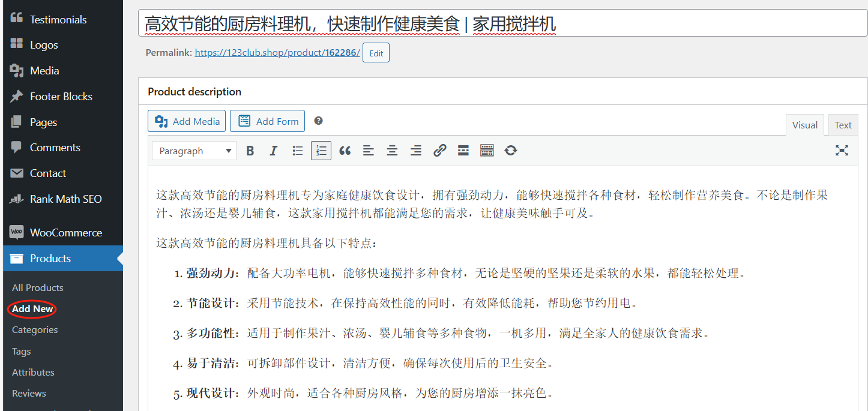The height and width of the screenshot is (411, 868).
Task: Toggle bold formatting in the editor toolbar
Action: pos(250,151)
